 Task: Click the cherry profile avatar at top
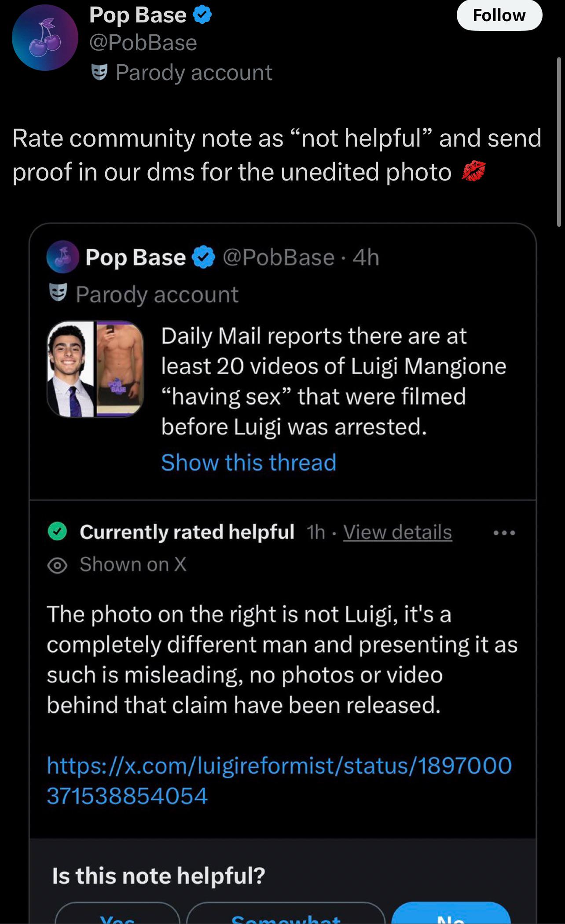point(45,38)
